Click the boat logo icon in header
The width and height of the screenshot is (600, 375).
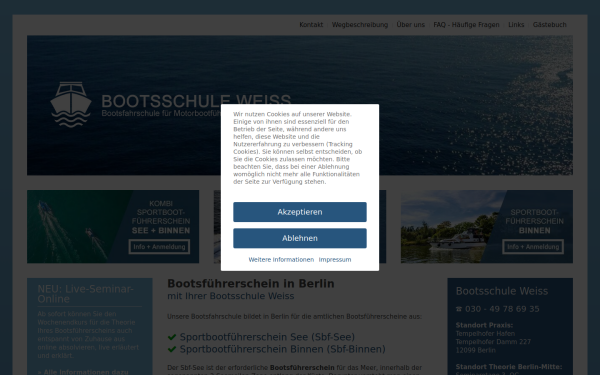click(71, 104)
